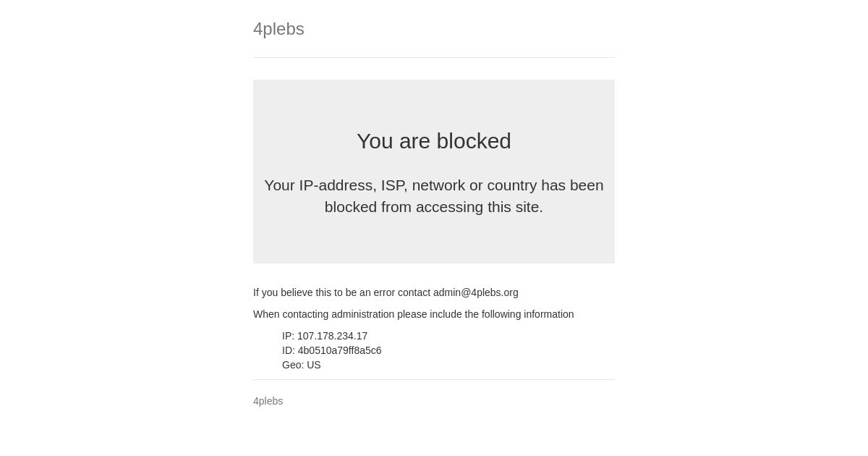Click the word "country" in the gray box

[511, 185]
